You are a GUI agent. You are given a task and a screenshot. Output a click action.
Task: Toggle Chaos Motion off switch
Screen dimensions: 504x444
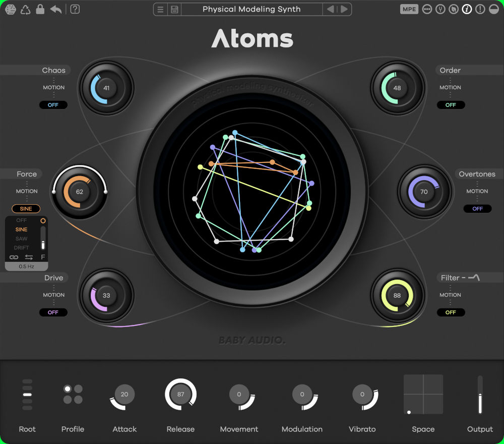click(x=53, y=105)
